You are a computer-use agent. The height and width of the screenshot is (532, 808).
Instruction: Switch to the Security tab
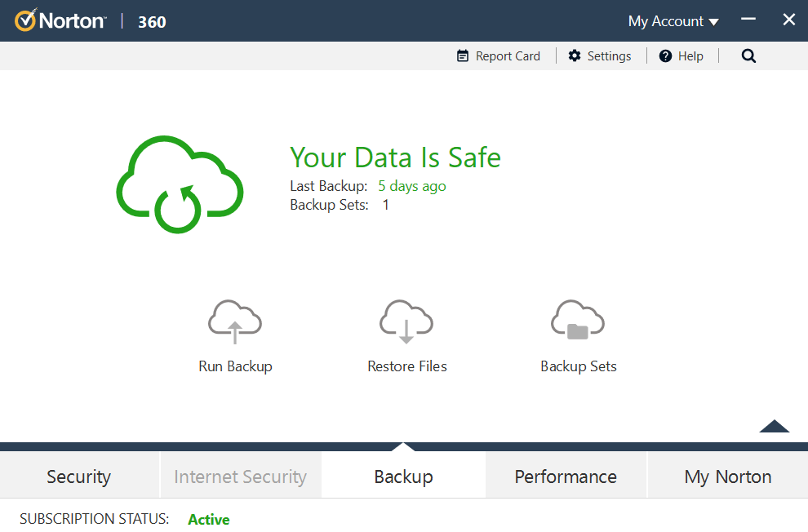click(x=78, y=476)
